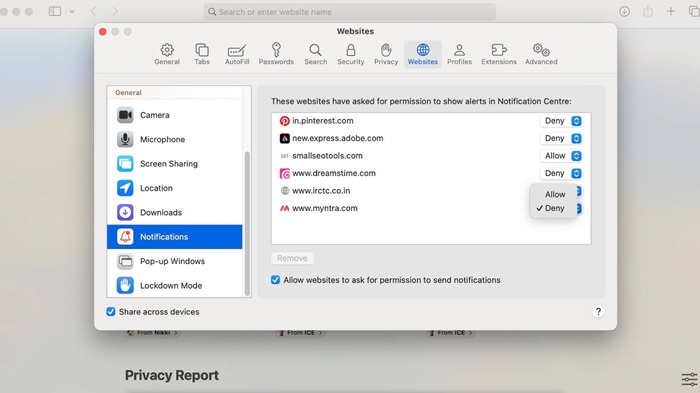Image resolution: width=700 pixels, height=393 pixels.
Task: Select Location in the sidebar list
Action: point(175,188)
